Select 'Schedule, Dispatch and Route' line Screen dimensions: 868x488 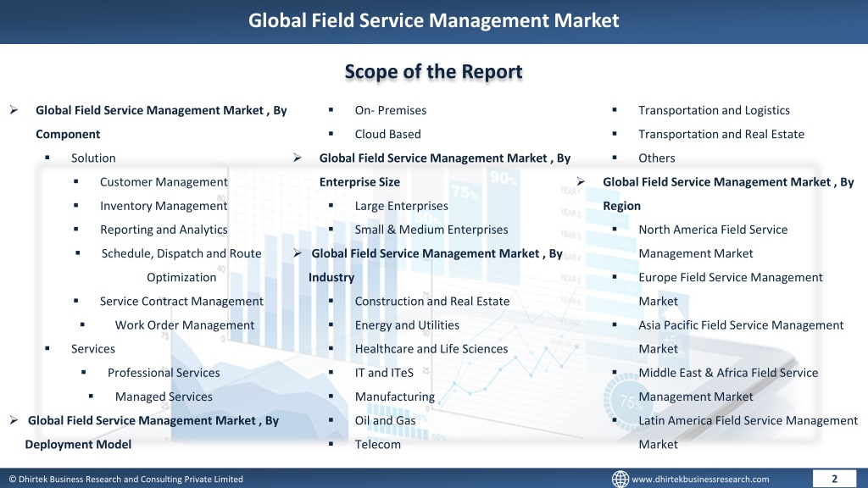pos(181,253)
